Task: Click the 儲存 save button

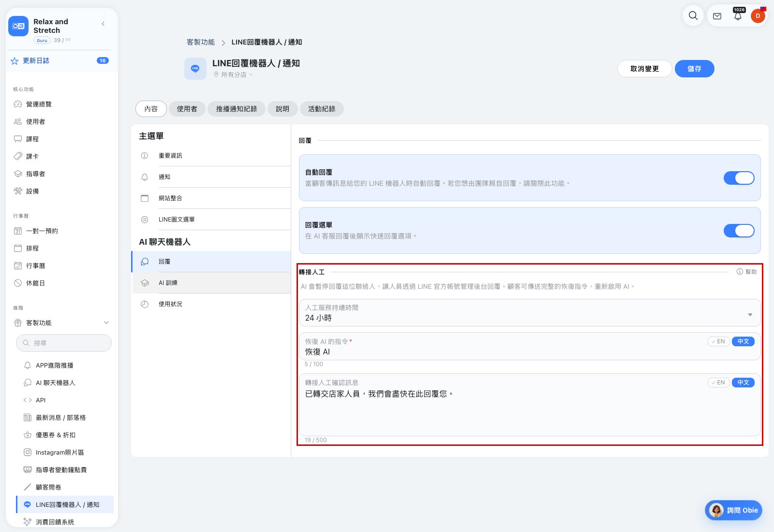Action: point(694,69)
